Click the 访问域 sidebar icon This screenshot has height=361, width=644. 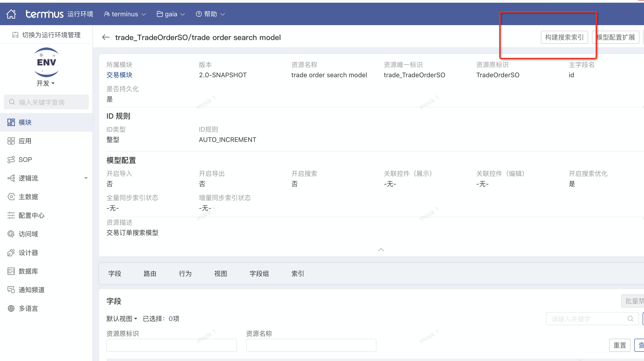tap(11, 234)
